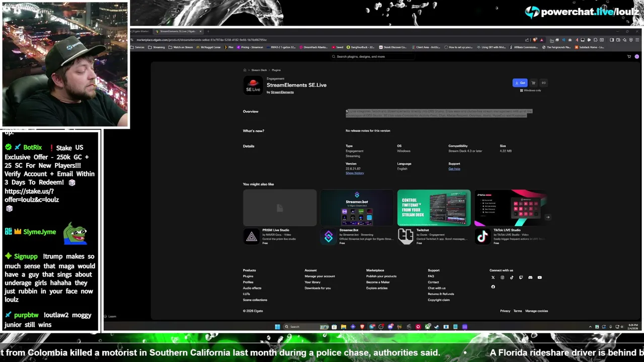Open the Audio effects footer link
Viewport: 644px width, 362px height.
click(x=252, y=288)
